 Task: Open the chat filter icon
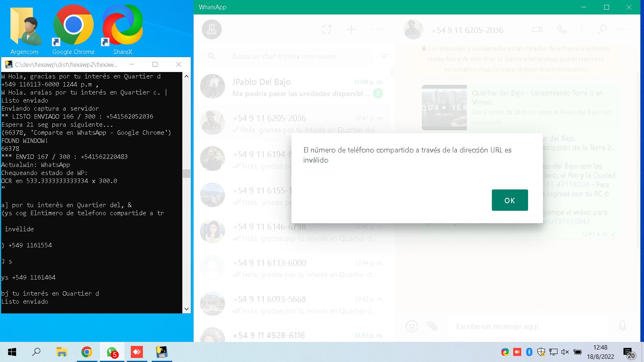[x=384, y=57]
